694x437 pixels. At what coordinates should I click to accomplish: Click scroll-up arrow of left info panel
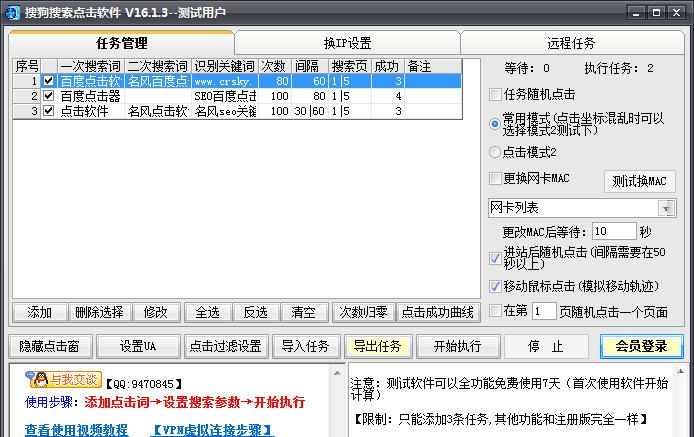[x=337, y=373]
